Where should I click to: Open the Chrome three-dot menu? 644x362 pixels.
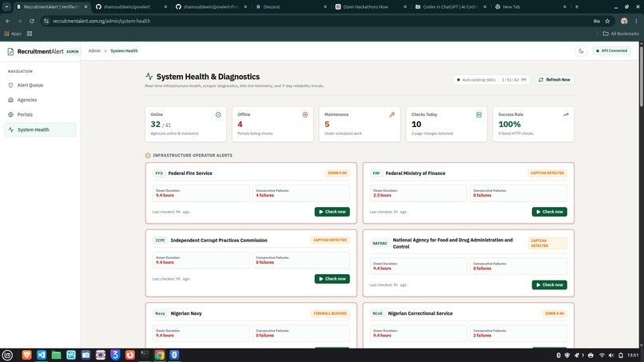point(636,21)
